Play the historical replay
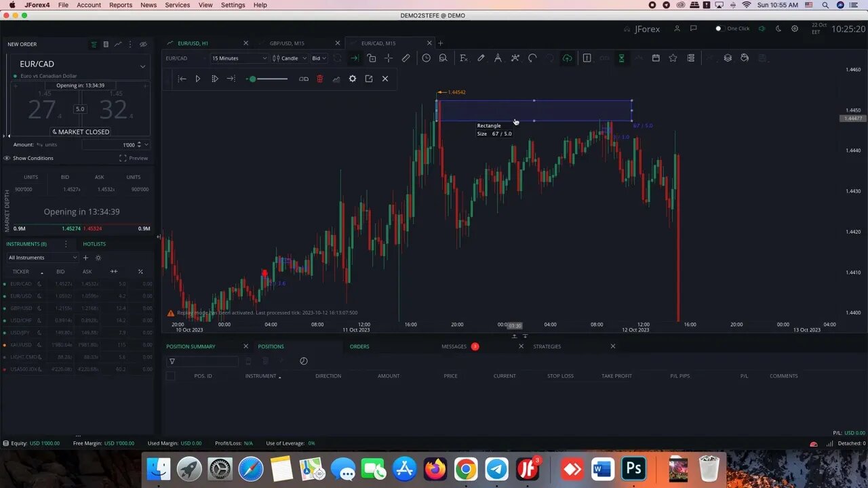The image size is (868, 488). 198,79
